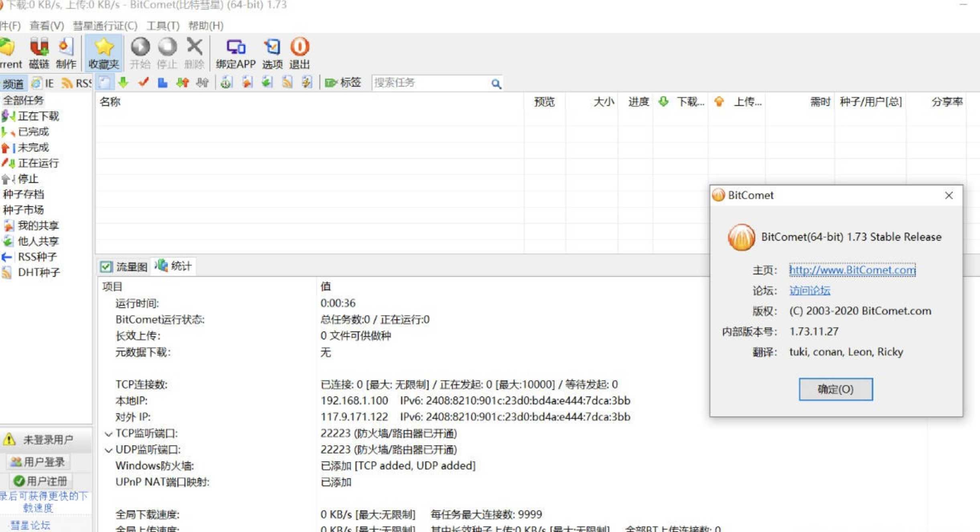This screenshot has height=532, width=980.
Task: Click the lightning document DHT filter icon
Action: (307, 83)
